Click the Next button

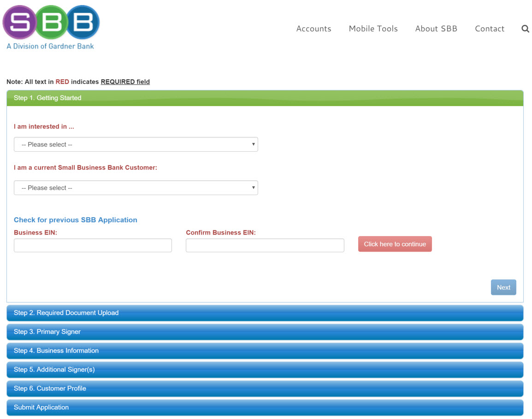click(503, 287)
